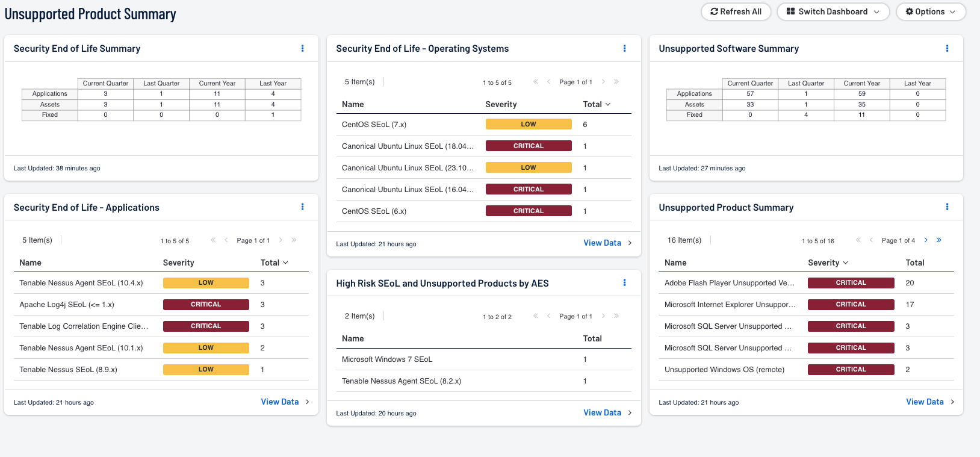The image size is (980, 457).
Task: Click Refresh All button
Action: point(736,11)
